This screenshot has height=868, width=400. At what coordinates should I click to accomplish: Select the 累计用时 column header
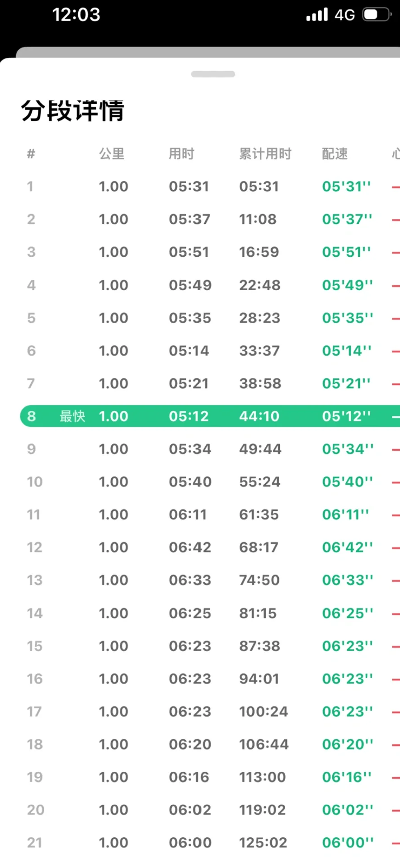click(265, 154)
